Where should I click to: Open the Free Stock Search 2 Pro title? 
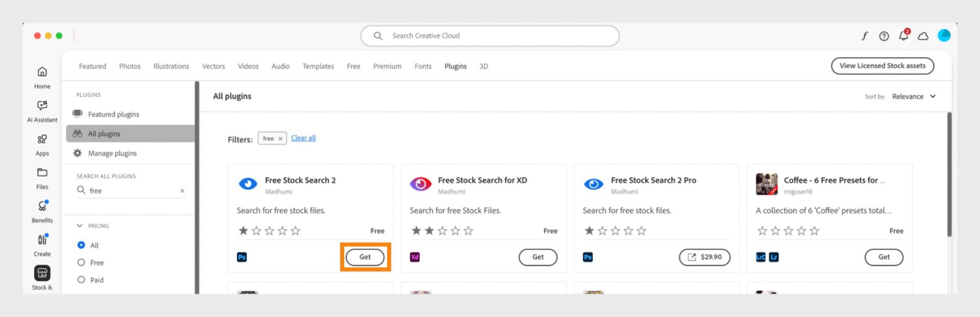653,180
